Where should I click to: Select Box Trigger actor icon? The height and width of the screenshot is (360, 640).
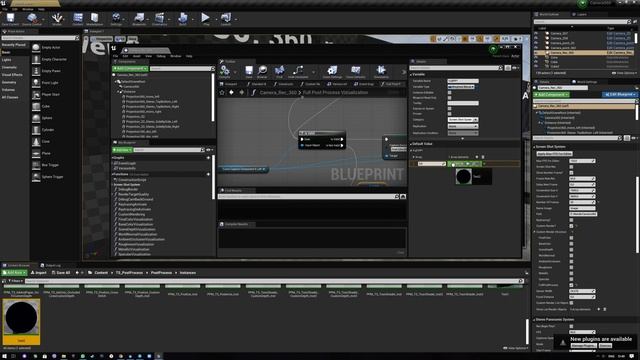point(36,165)
